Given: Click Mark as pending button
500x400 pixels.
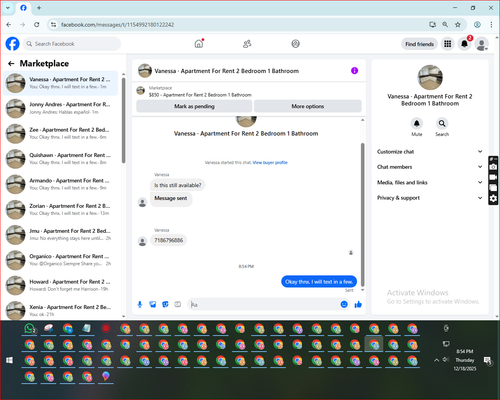Looking at the screenshot, I should (194, 106).
